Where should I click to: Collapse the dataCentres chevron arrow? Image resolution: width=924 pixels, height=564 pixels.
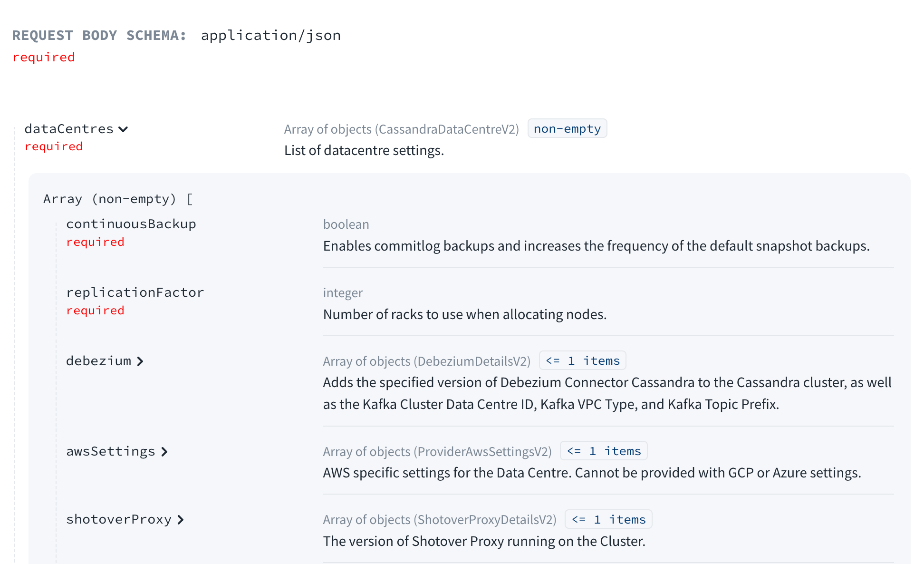pos(123,129)
